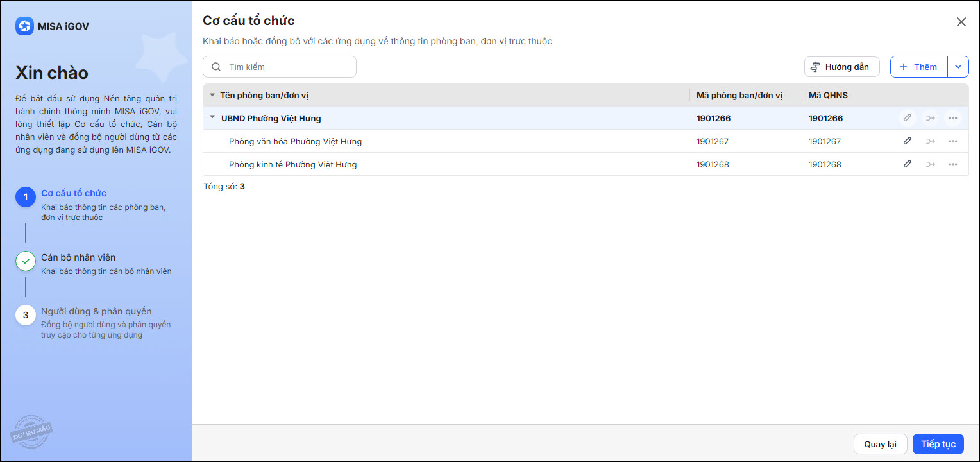This screenshot has width=980, height=462.
Task: Click pencil icon for Phòng văn hóa row
Action: coord(907,141)
